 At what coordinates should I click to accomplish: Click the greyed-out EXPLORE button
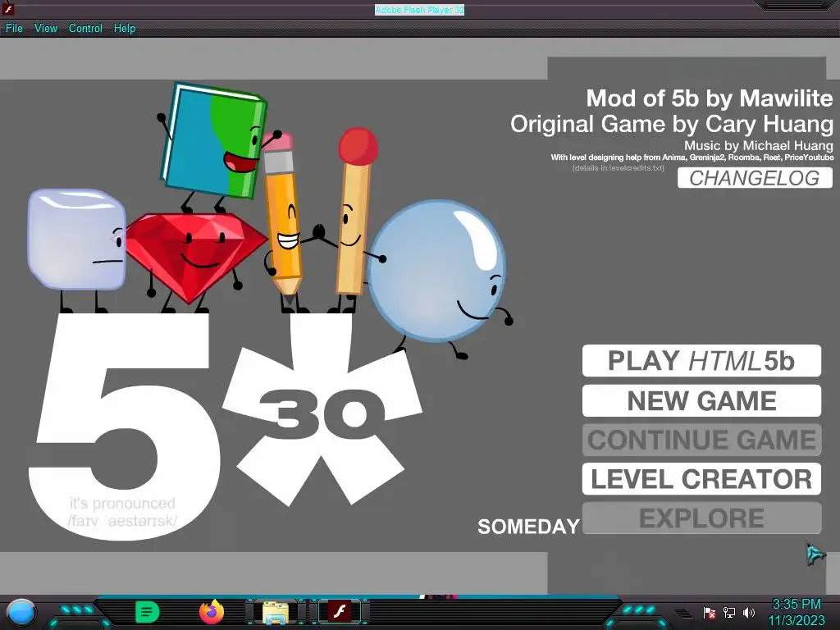[701, 518]
